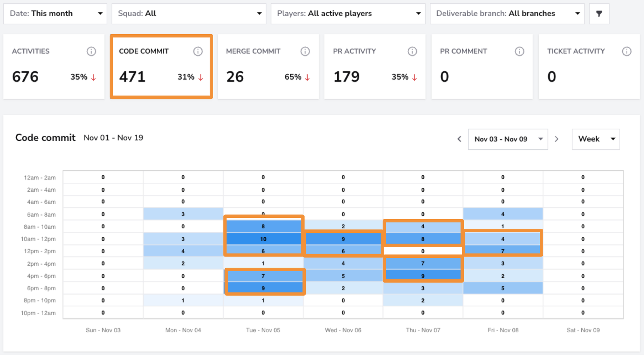644x355 pixels.
Task: Change the Week view dropdown
Action: tap(596, 139)
